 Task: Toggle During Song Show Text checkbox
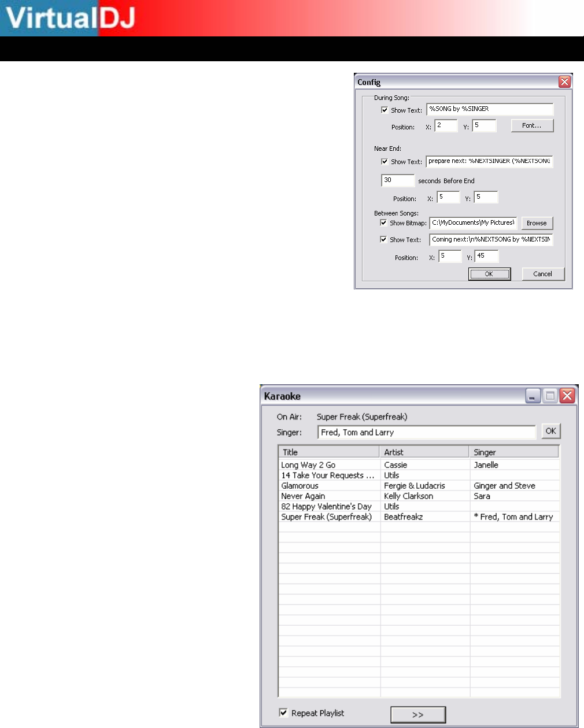coord(385,110)
